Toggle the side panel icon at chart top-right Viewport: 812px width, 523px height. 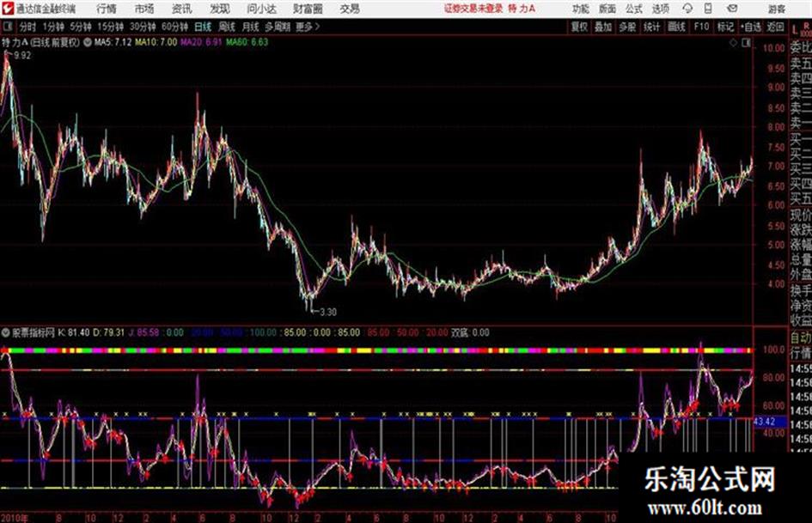[x=746, y=44]
